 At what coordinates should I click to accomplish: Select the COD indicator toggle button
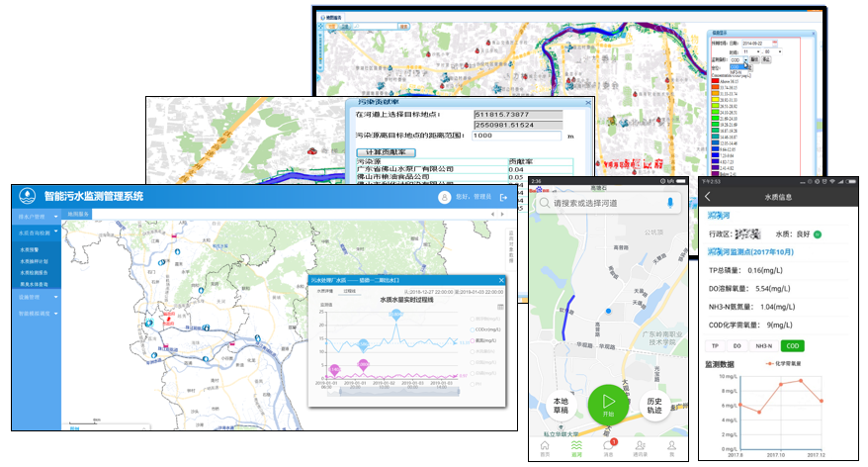pos(791,345)
